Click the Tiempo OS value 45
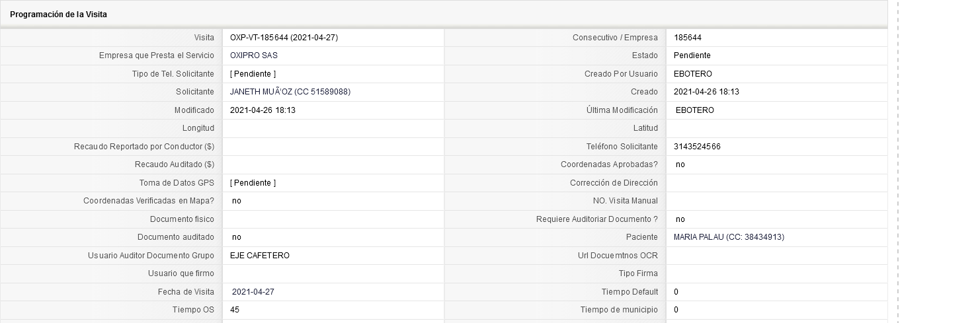Viewport: 980px width, 323px height. click(x=235, y=310)
